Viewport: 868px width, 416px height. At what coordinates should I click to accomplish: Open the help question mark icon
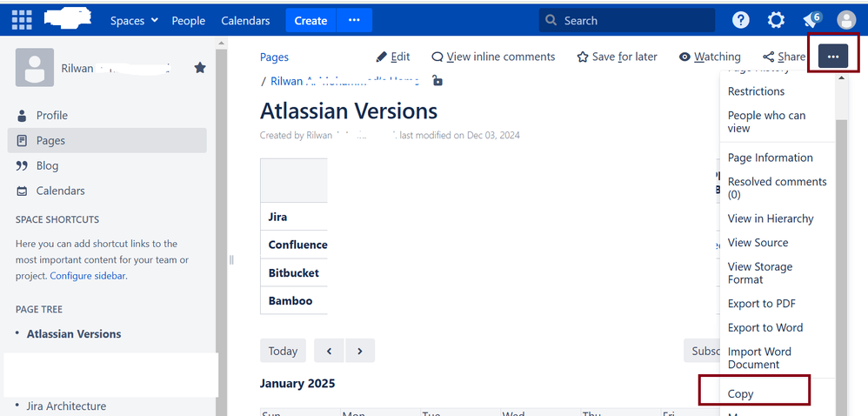coord(740,21)
